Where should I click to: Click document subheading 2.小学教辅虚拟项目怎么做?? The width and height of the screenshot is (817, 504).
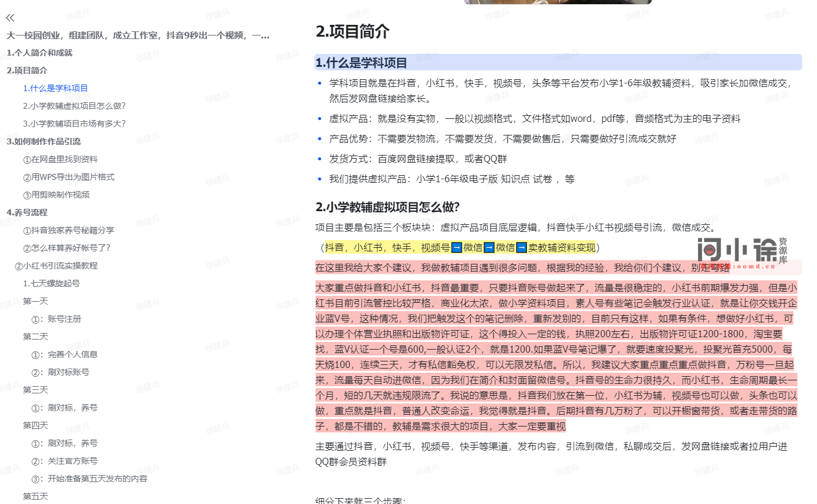point(388,207)
